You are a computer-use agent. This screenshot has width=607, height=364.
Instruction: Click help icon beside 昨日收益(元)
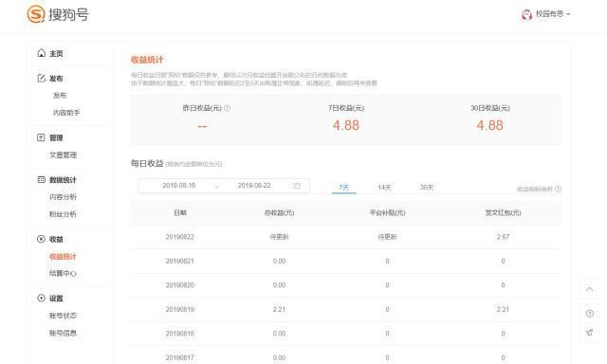[228, 108]
